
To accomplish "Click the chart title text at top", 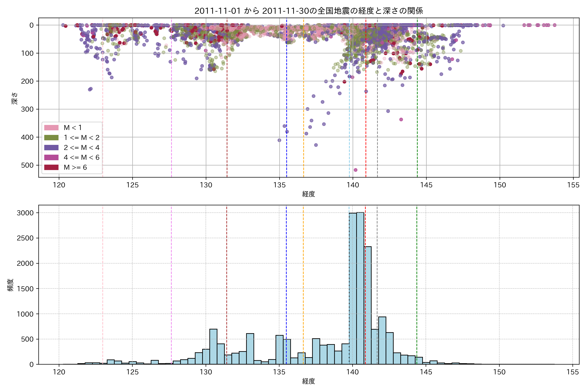I will click(309, 11).
